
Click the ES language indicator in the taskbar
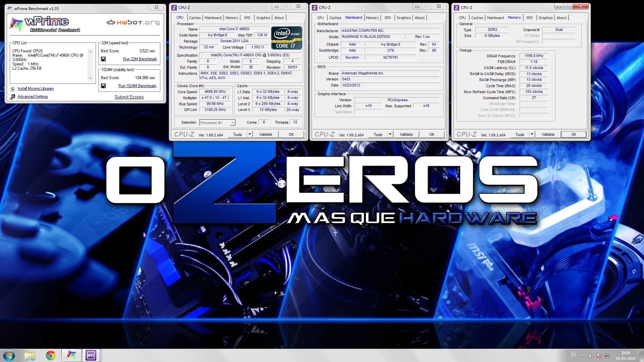[574, 355]
